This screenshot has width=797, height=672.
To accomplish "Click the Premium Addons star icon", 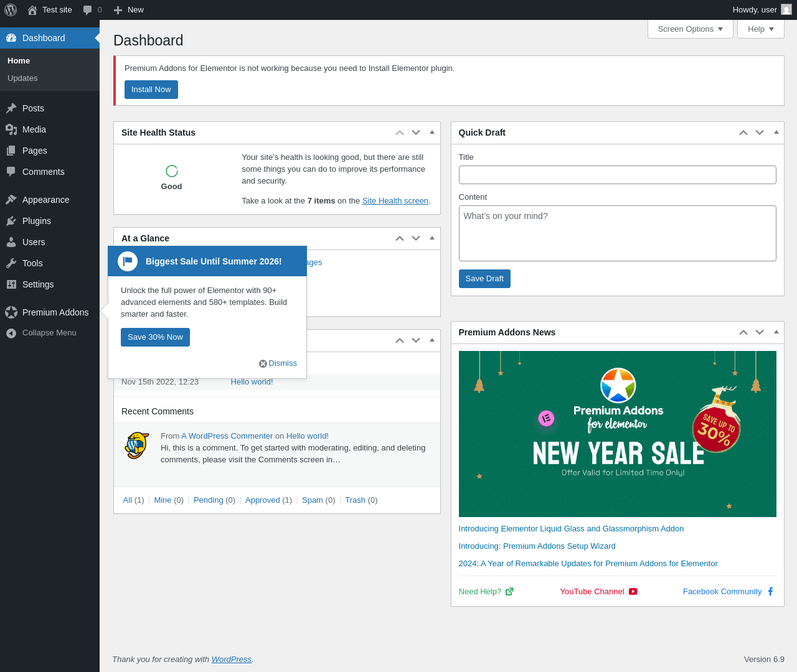I will tap(11, 312).
